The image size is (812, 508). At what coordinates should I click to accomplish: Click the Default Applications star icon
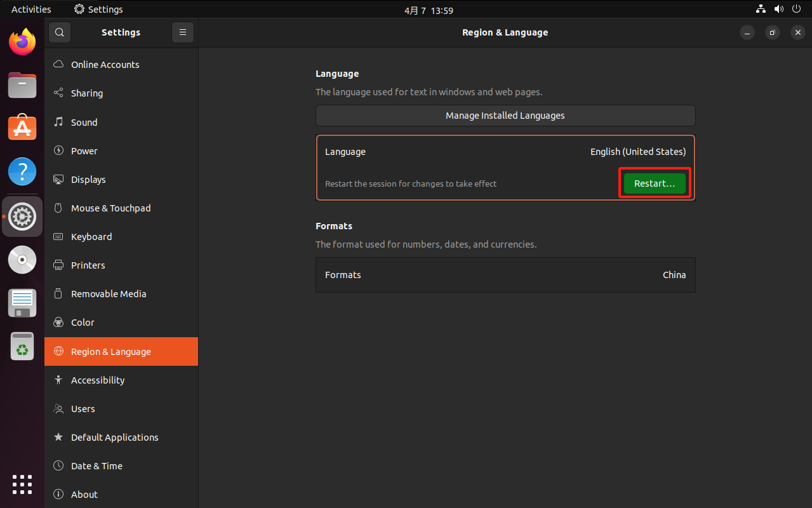coord(58,437)
